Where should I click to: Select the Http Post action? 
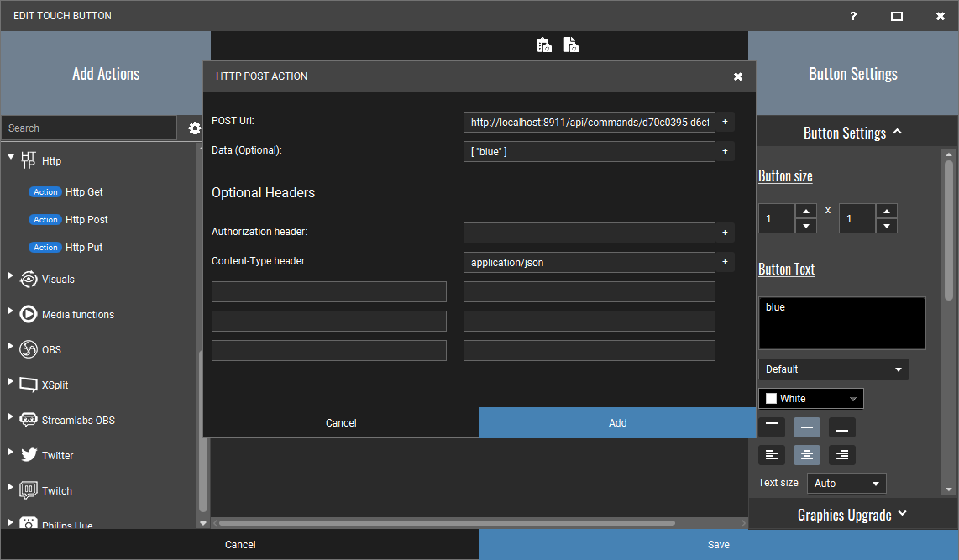[86, 220]
